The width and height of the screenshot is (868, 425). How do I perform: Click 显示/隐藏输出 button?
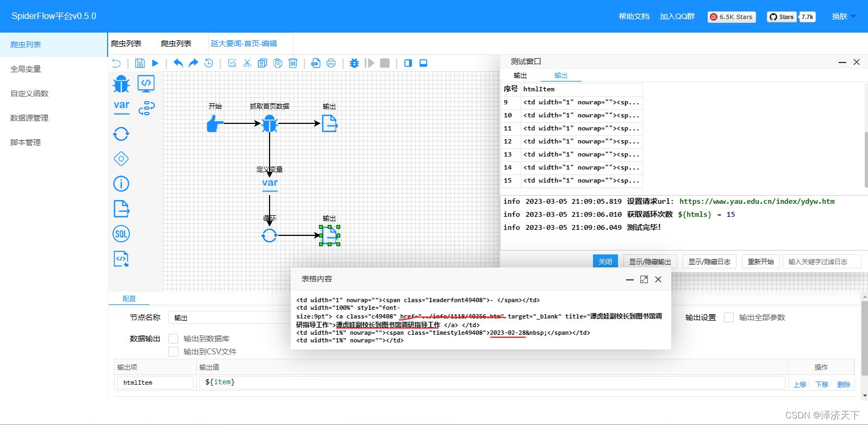[x=650, y=261]
